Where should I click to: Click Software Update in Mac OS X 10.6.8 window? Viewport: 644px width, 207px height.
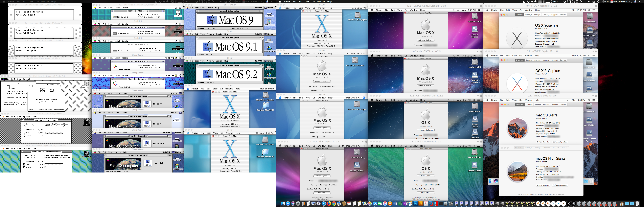point(425,40)
